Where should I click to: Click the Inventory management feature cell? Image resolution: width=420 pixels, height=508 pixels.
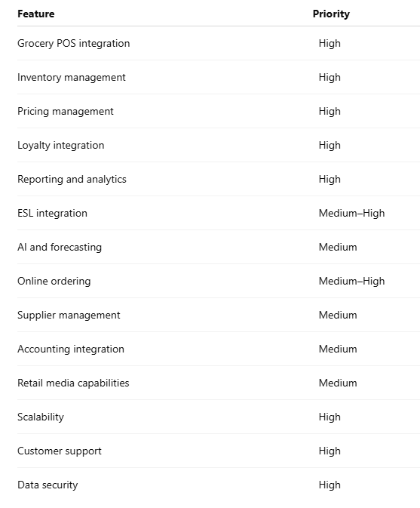click(71, 78)
